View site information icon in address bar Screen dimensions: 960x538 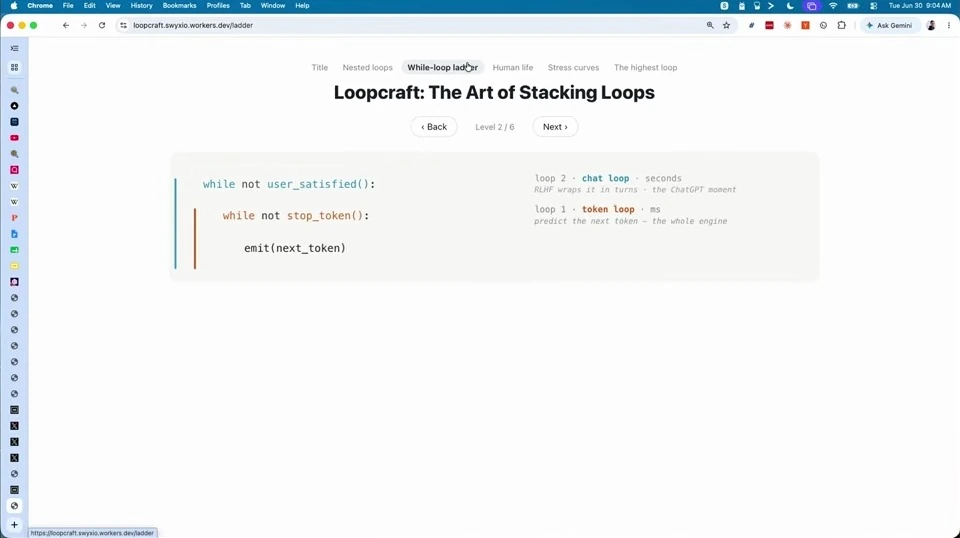tap(123, 25)
